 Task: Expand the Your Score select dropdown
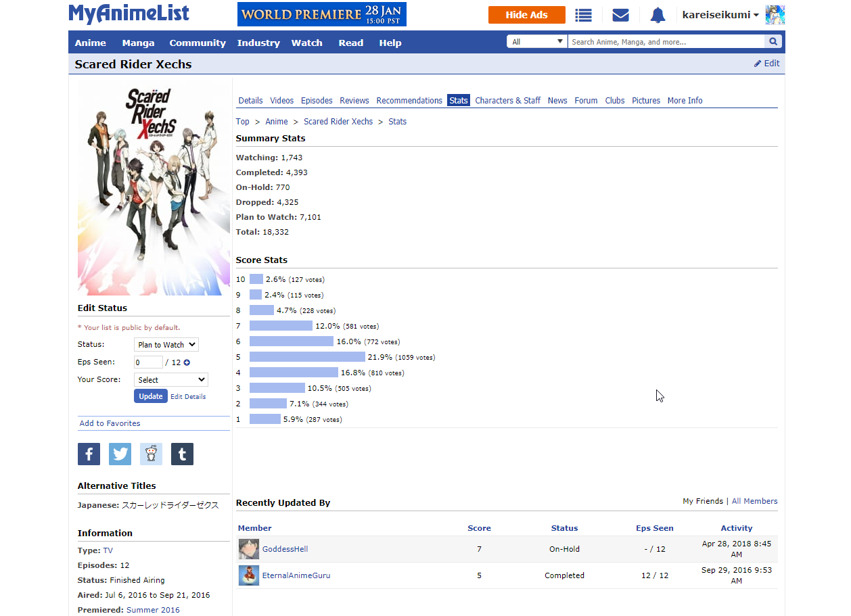click(x=170, y=380)
